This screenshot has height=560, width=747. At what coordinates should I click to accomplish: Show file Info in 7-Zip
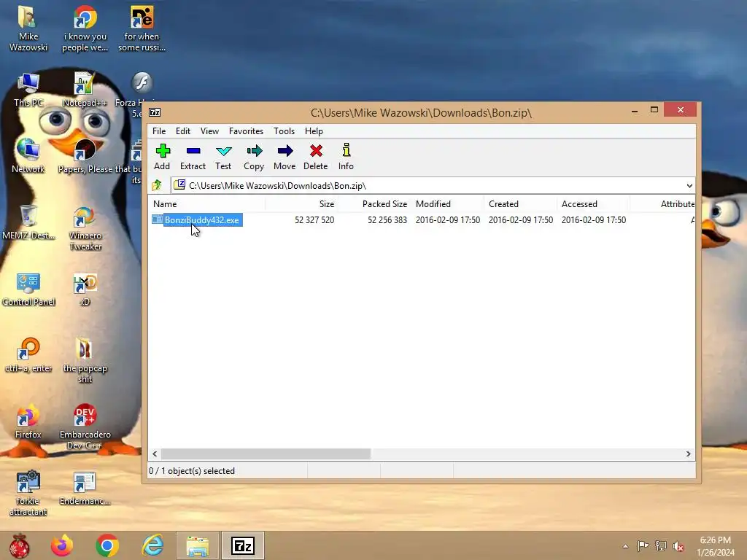pyautogui.click(x=346, y=157)
